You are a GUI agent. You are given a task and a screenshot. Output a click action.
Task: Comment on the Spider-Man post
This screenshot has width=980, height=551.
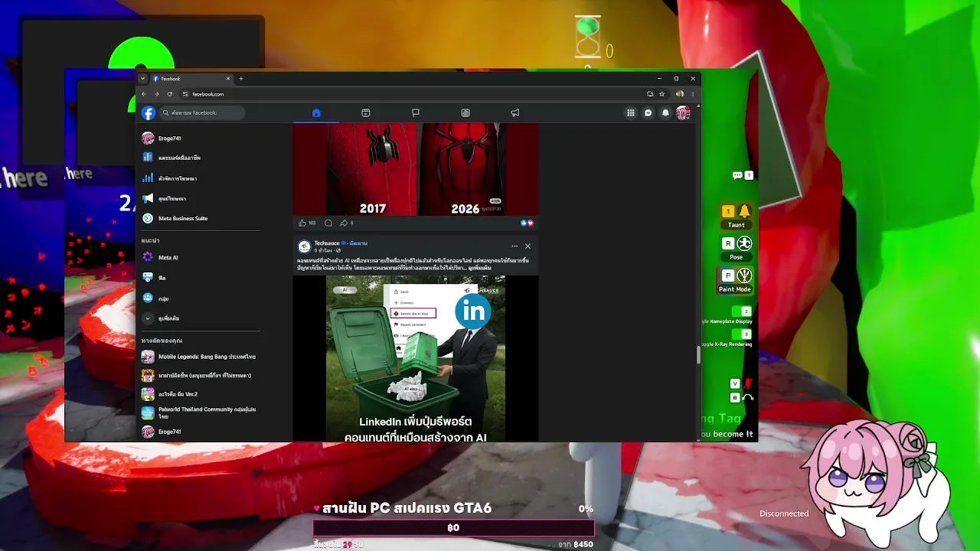328,223
